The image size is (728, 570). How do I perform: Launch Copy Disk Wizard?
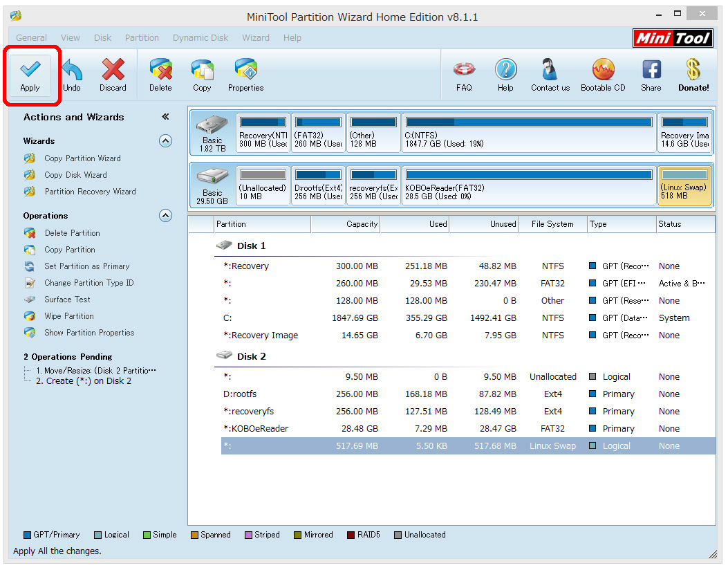pos(75,175)
